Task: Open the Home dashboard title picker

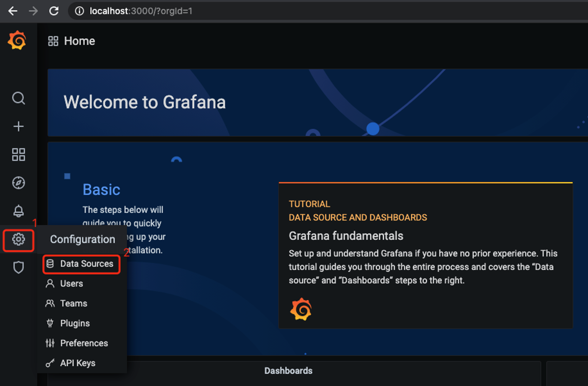Action: [x=79, y=41]
